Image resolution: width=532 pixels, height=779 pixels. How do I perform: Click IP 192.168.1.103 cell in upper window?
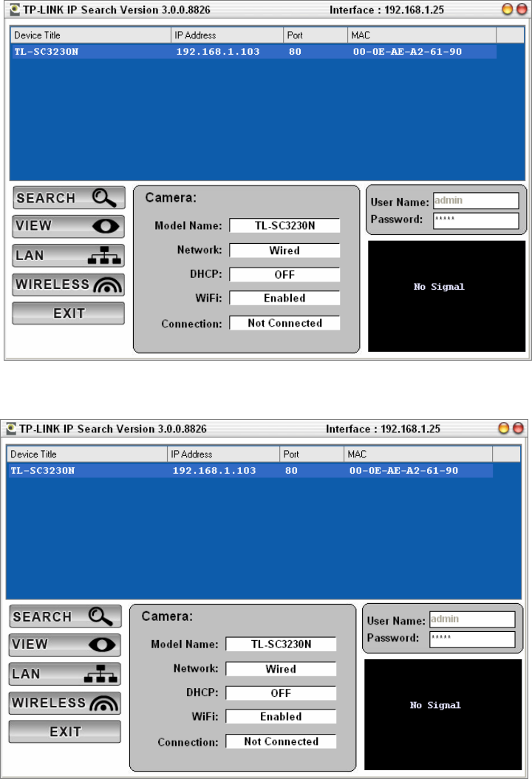(218, 52)
